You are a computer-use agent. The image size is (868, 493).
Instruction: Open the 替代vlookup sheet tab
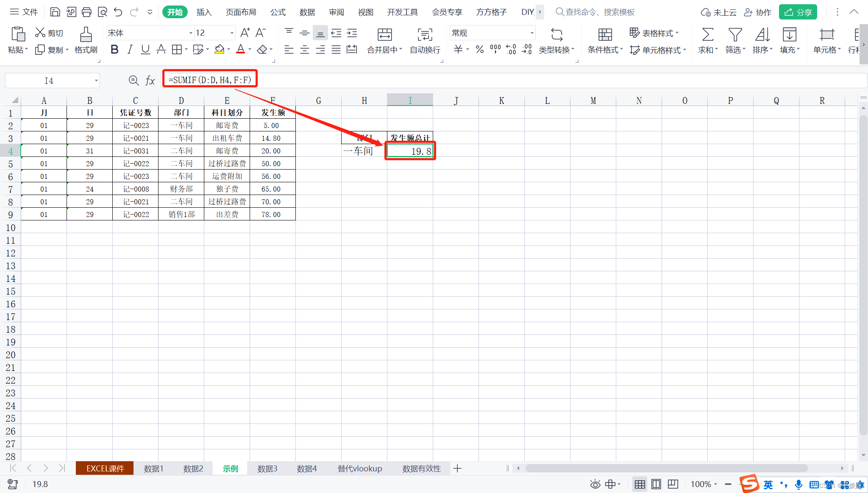(359, 468)
